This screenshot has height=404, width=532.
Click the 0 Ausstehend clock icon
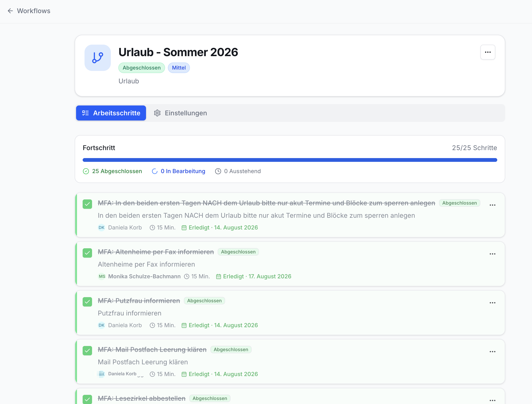coord(218,171)
